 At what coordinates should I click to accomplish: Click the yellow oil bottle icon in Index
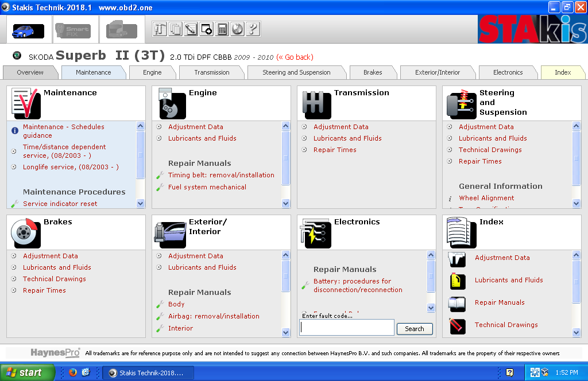pyautogui.click(x=457, y=281)
